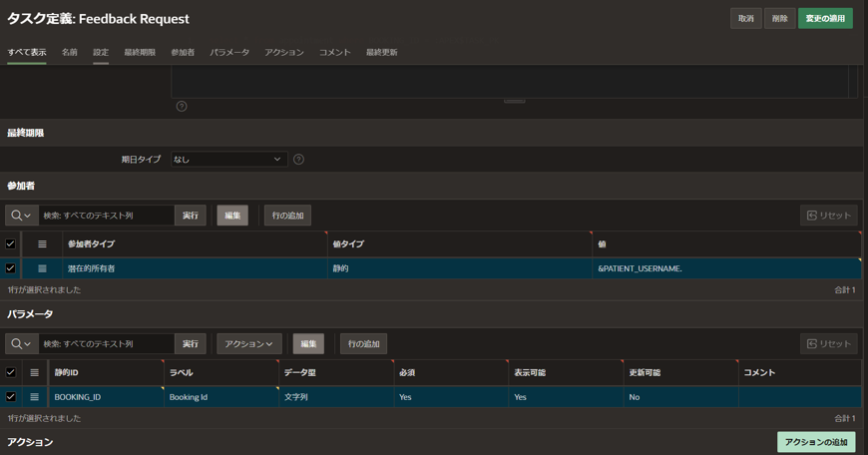868x455 pixels.
Task: Switch to 参加者 tab
Action: (183, 52)
